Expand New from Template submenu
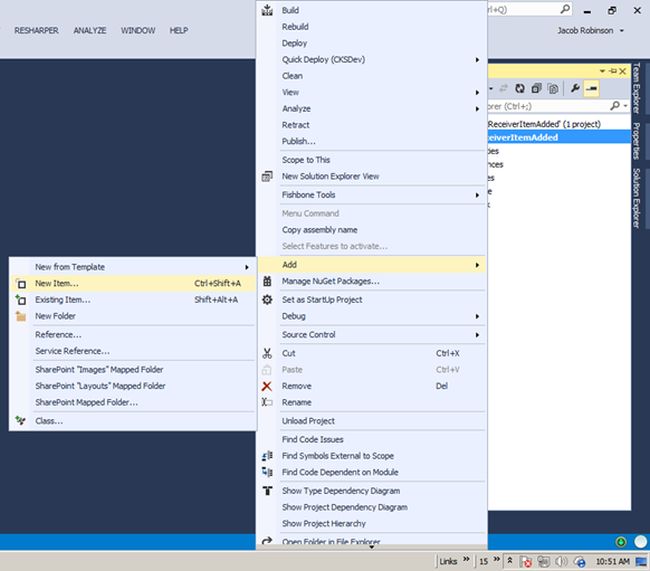650x571 pixels. point(247,267)
